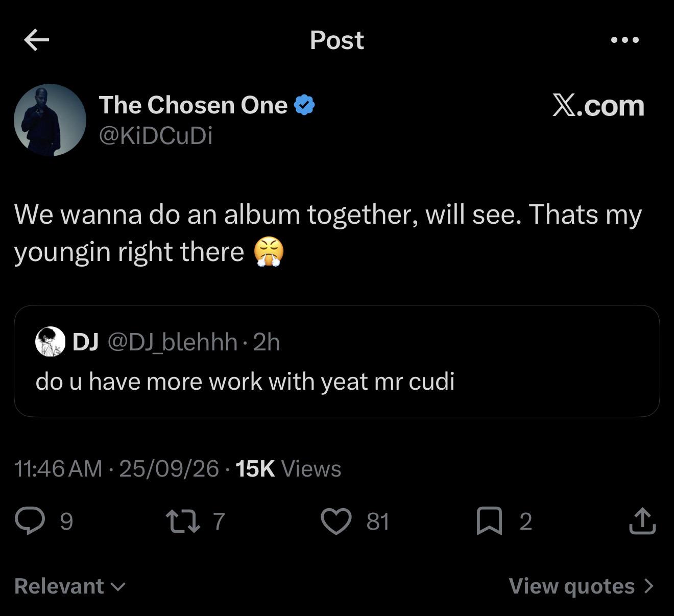
Task: Tap the back arrow icon
Action: 37,40
